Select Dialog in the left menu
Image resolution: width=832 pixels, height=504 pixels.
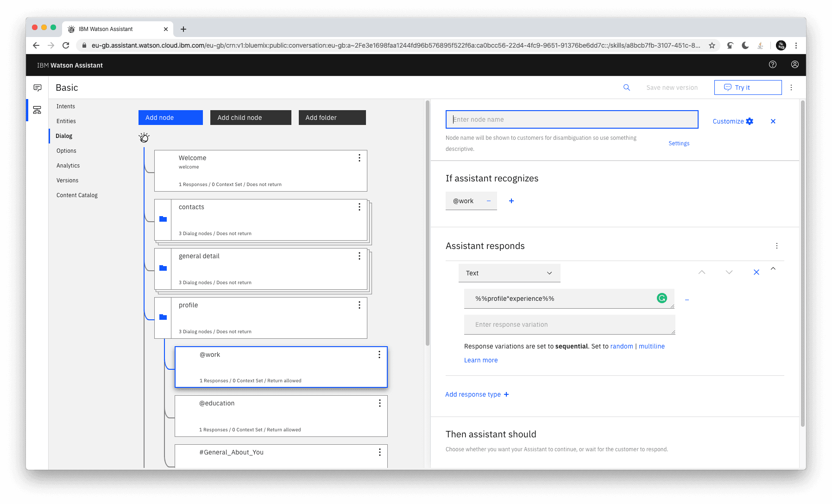point(63,136)
